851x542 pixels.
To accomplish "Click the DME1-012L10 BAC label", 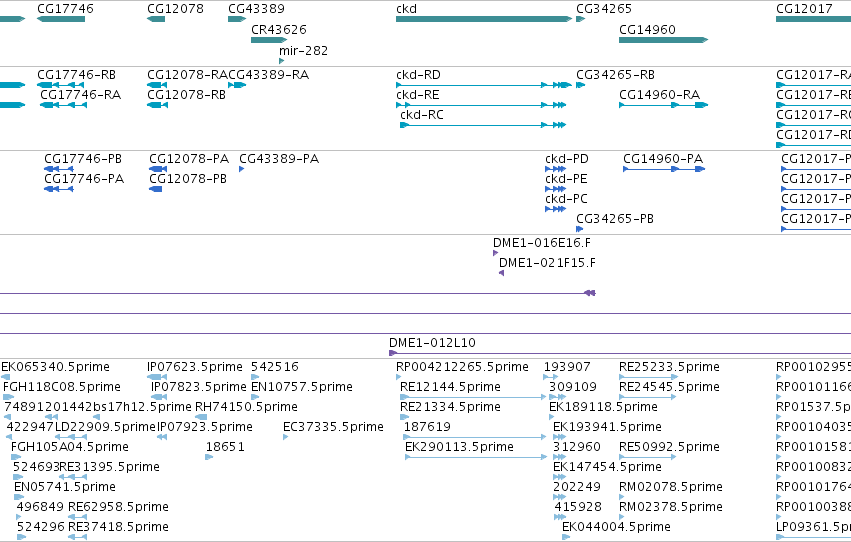I will click(432, 343).
